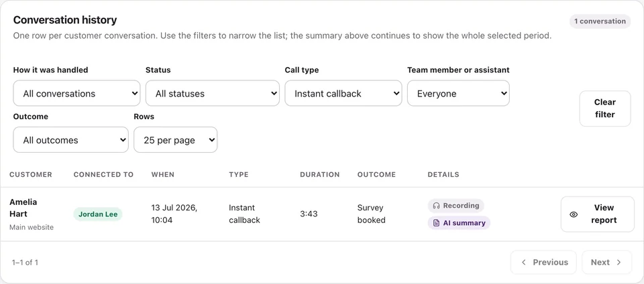The width and height of the screenshot is (644, 284).
Task: Click the Survey booked outcome cell
Action: click(371, 214)
